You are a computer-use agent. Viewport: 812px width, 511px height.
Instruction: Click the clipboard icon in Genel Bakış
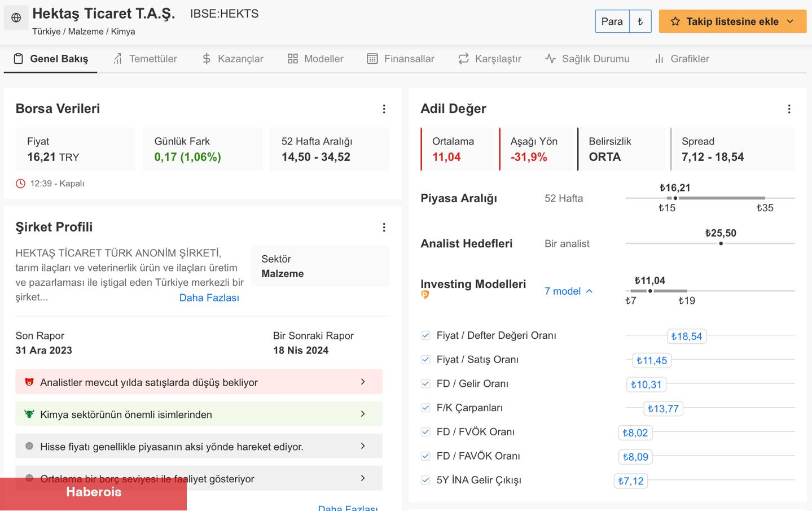(19, 59)
